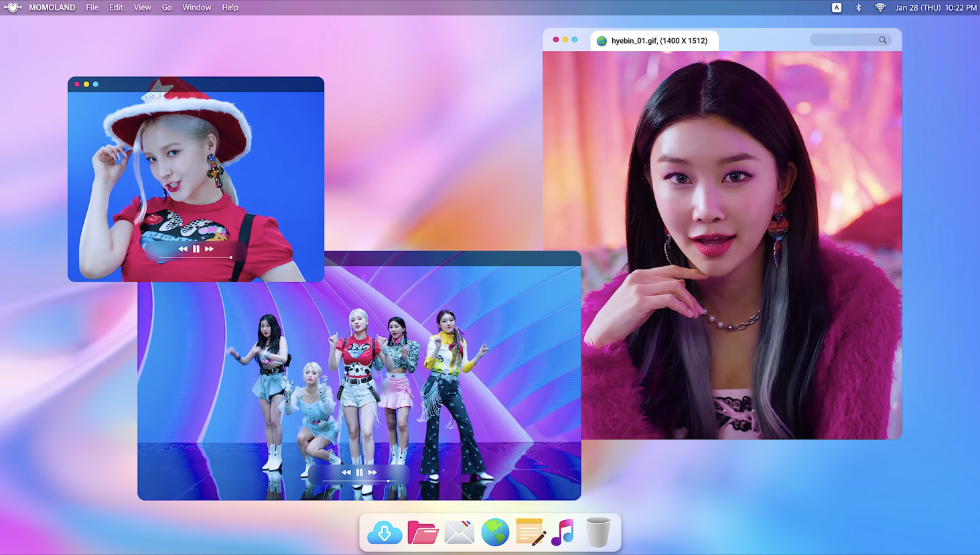Close the cowboy hat video window
Viewport: 980px width, 555px height.
[77, 84]
